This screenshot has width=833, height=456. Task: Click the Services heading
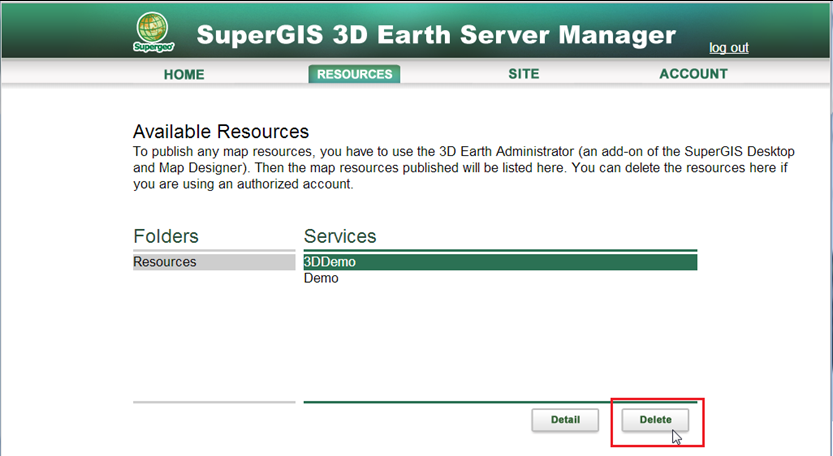[x=339, y=236]
